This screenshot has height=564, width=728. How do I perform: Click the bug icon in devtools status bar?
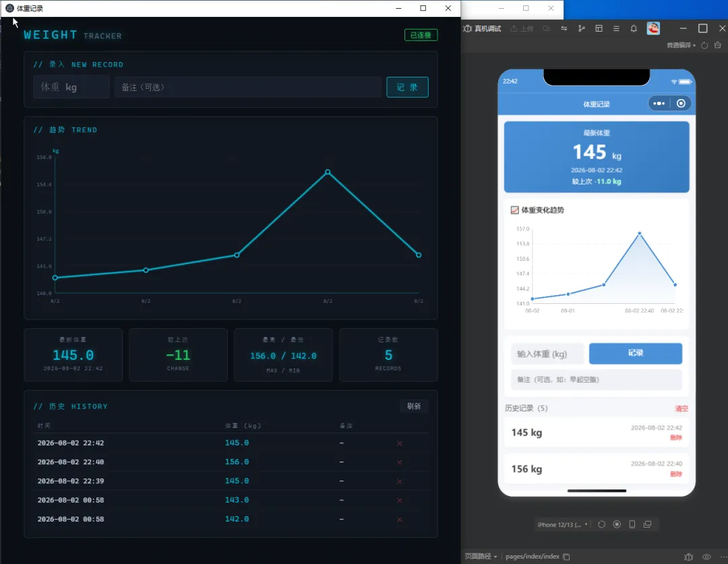point(688,557)
